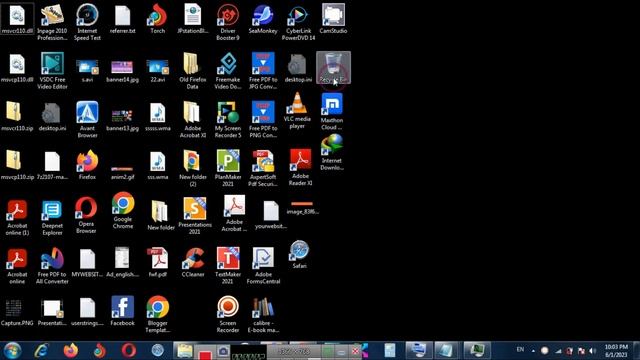Select Free PDF to All Converter icon

[52, 265]
